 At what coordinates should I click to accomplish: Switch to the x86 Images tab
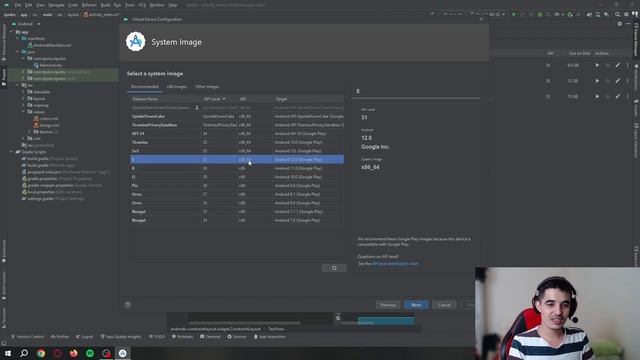[x=176, y=87]
